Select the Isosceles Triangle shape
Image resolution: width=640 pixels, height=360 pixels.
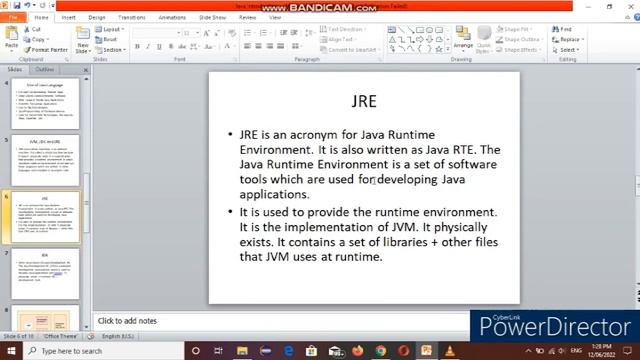point(392,40)
